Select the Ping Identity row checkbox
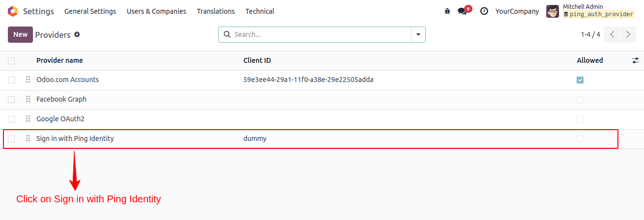The height and width of the screenshot is (220, 644). [11, 139]
